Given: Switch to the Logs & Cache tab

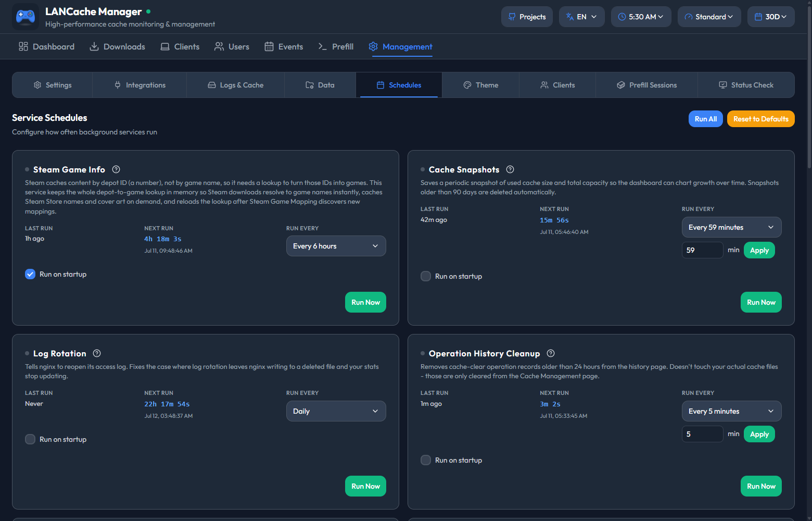Looking at the screenshot, I should [x=236, y=85].
